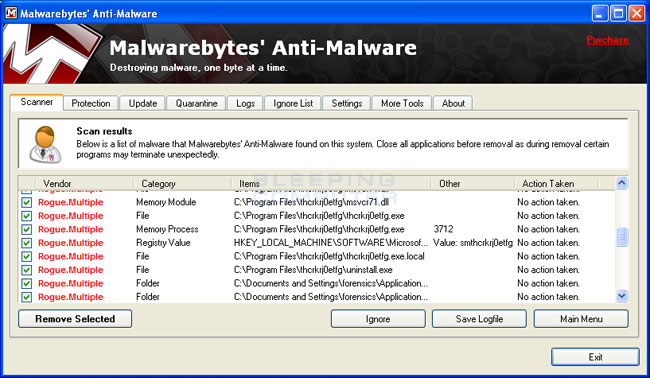Minimize the Malwarebytes window
The height and width of the screenshot is (378, 650).
(599, 14)
